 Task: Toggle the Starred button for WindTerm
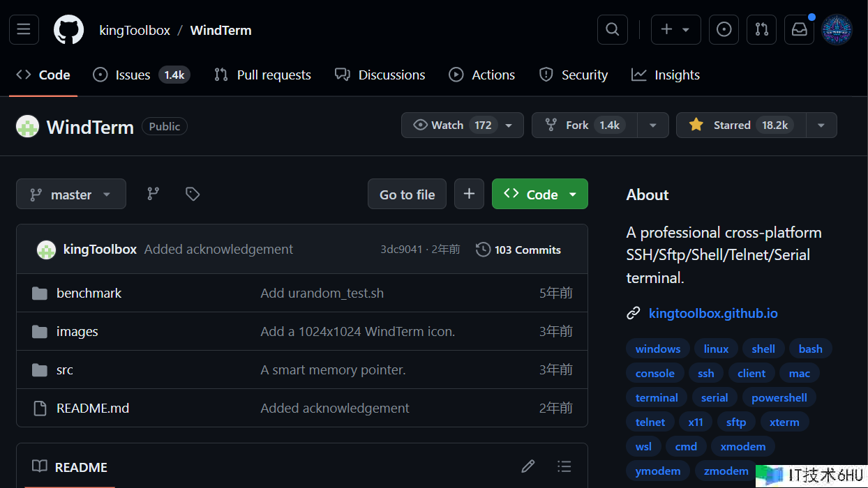point(741,125)
